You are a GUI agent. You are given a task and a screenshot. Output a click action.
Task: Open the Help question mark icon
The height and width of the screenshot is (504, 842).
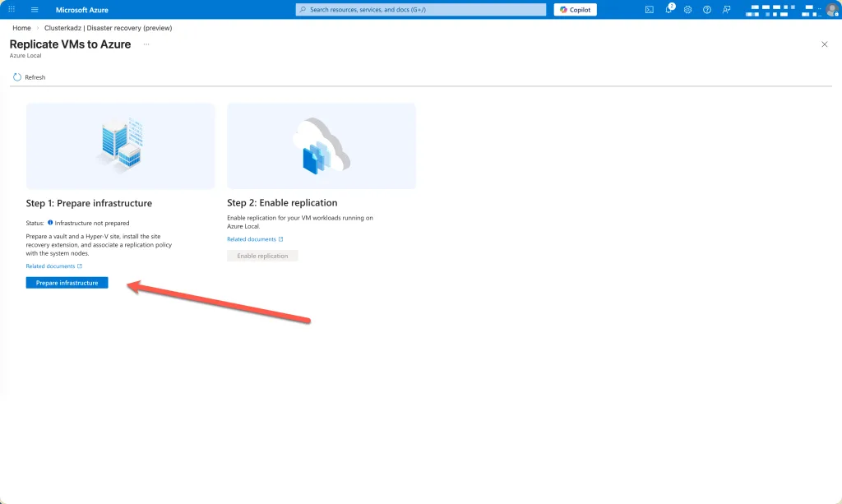pos(706,10)
